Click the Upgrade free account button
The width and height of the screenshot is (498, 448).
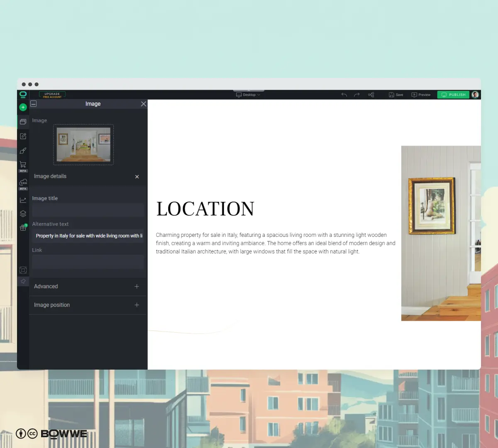pyautogui.click(x=52, y=95)
